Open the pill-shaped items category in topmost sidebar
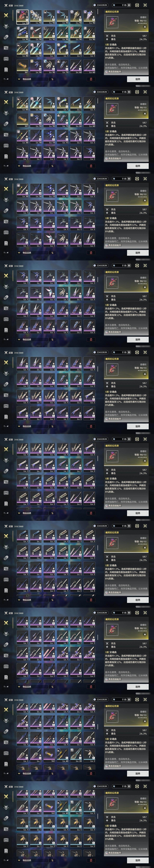Screen dimensions: 154x868 click(6, 37)
